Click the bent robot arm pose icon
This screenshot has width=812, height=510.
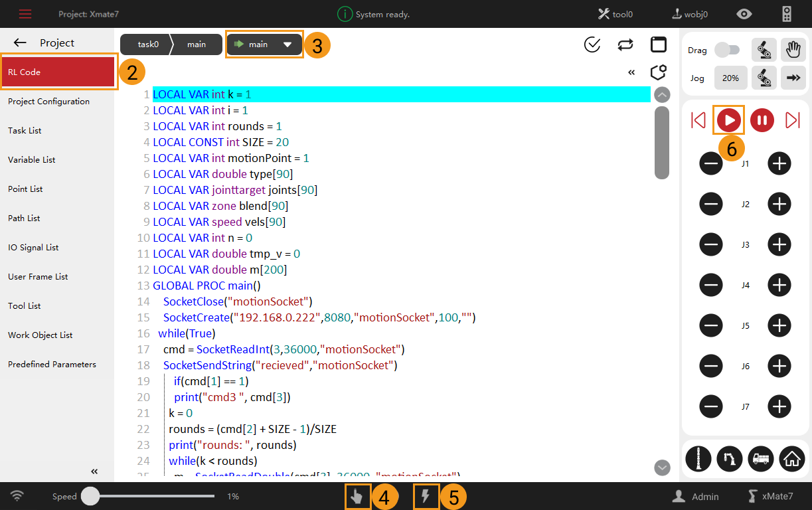pyautogui.click(x=730, y=458)
